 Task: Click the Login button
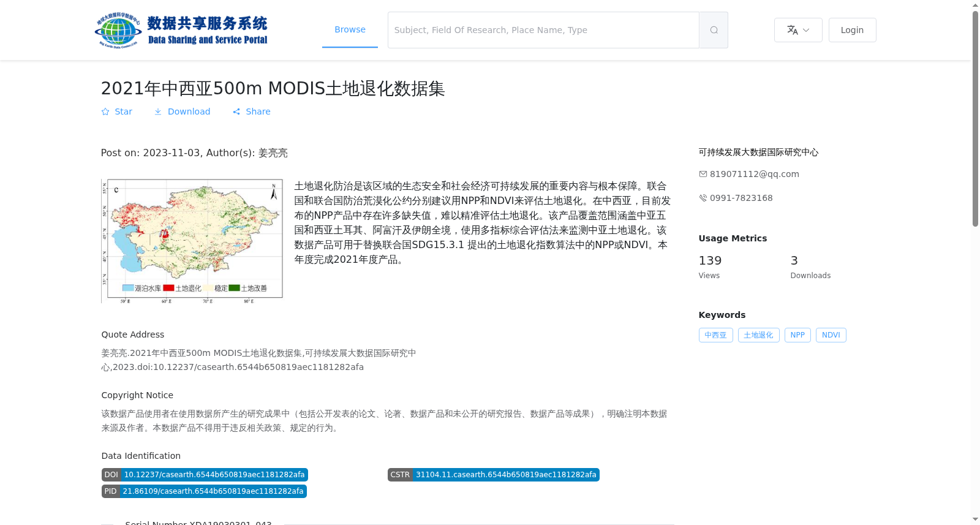(x=852, y=30)
